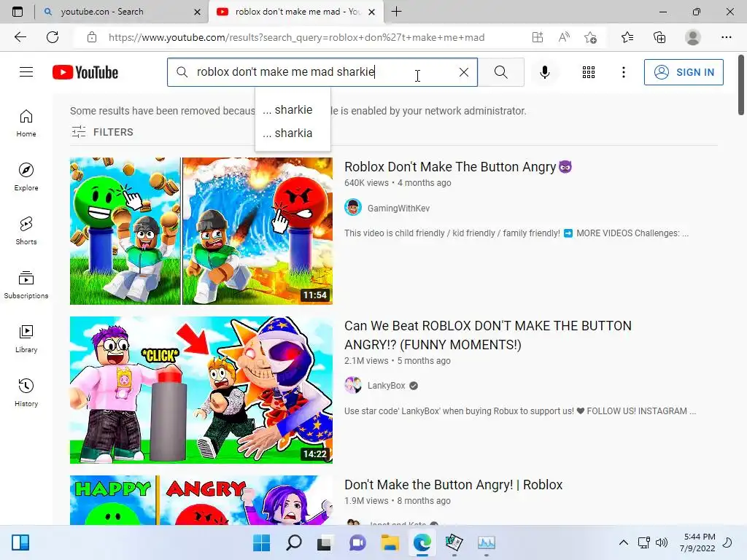Open taskbar Search magnifier
The width and height of the screenshot is (747, 560).
pyautogui.click(x=293, y=542)
